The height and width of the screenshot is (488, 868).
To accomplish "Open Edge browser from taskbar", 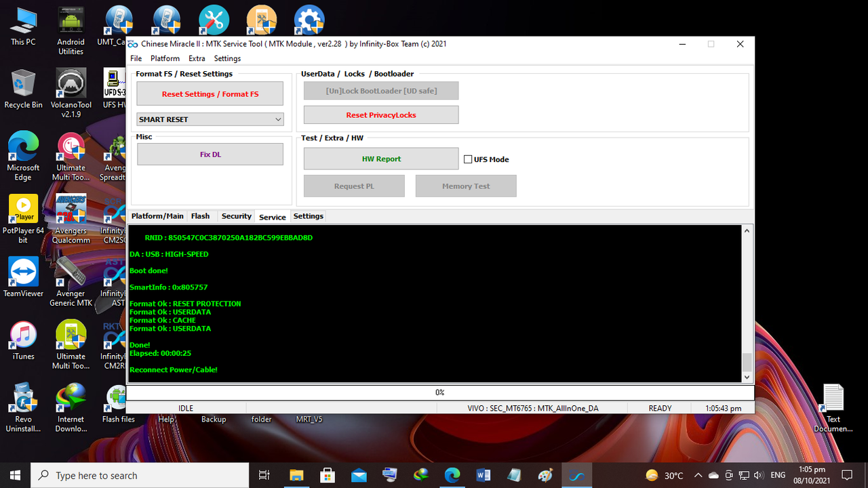I will [452, 475].
